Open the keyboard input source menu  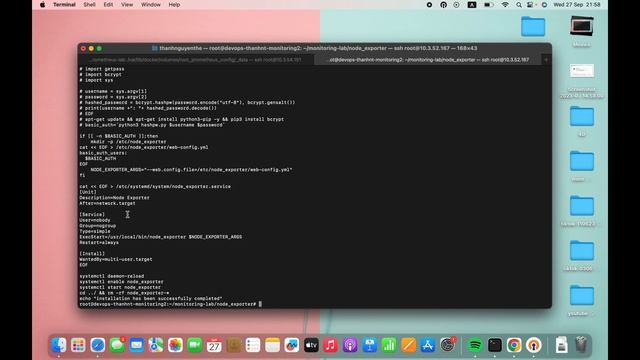point(472,4)
